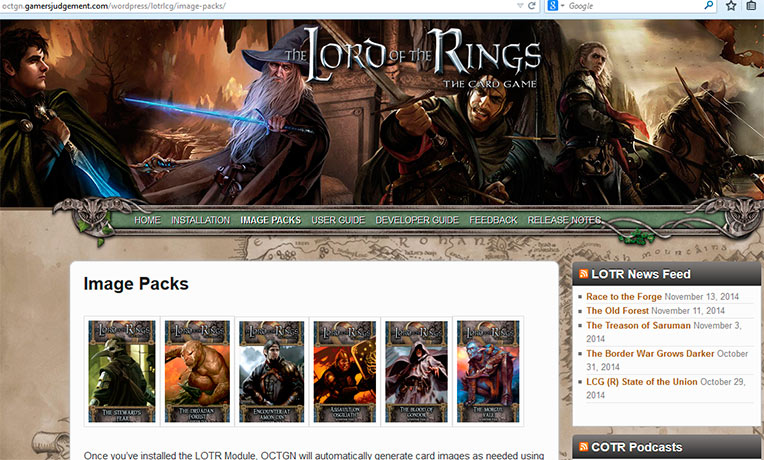Screen dimensions: 764x460
Task: Click the COTR Podcasts RSS icon
Action: pos(583,447)
